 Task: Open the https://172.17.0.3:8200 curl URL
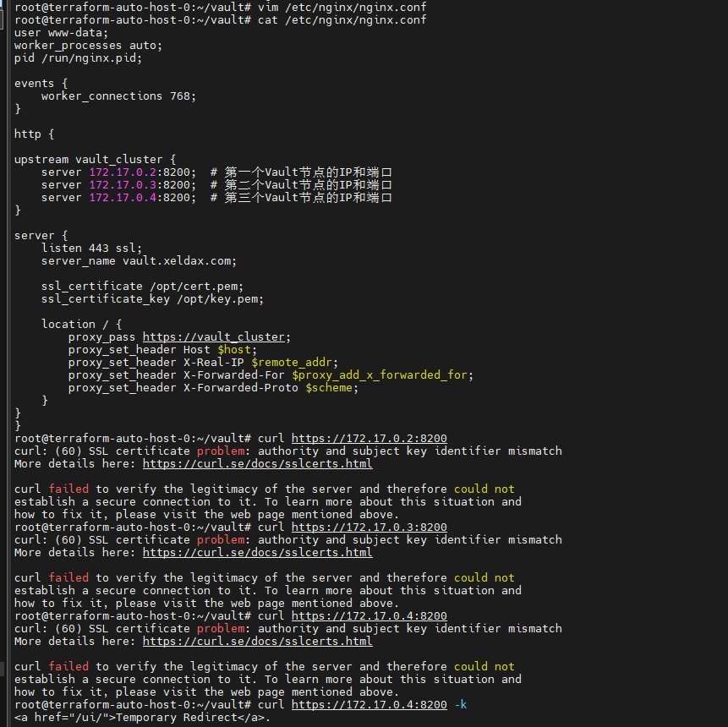click(x=369, y=527)
